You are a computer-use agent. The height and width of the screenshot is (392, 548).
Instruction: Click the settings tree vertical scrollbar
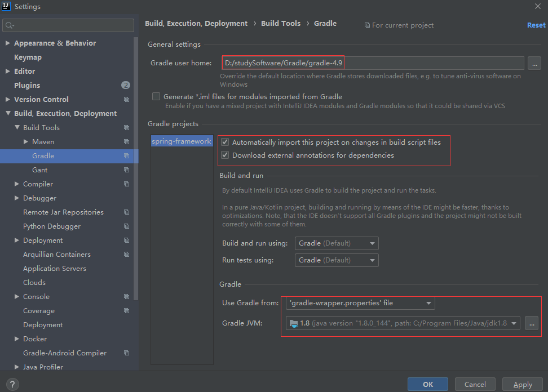pyautogui.click(x=136, y=168)
